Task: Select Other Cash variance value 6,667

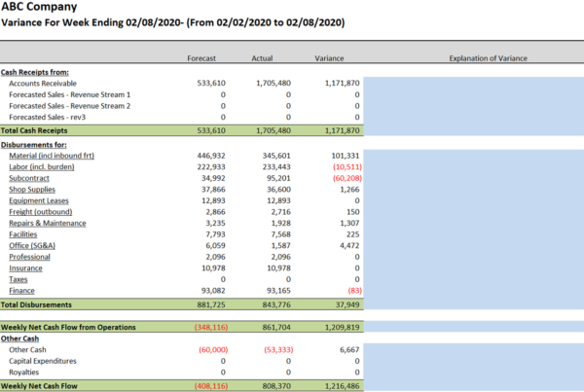Action: point(349,349)
